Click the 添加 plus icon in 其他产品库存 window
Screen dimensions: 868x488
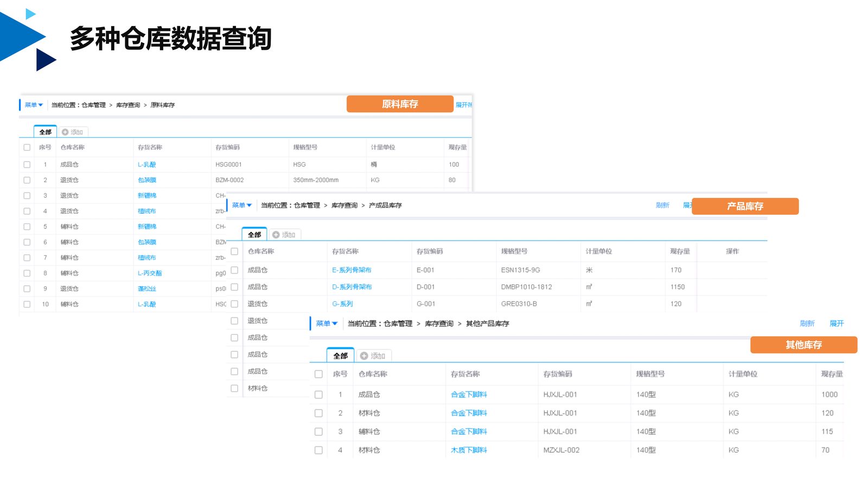click(x=364, y=356)
